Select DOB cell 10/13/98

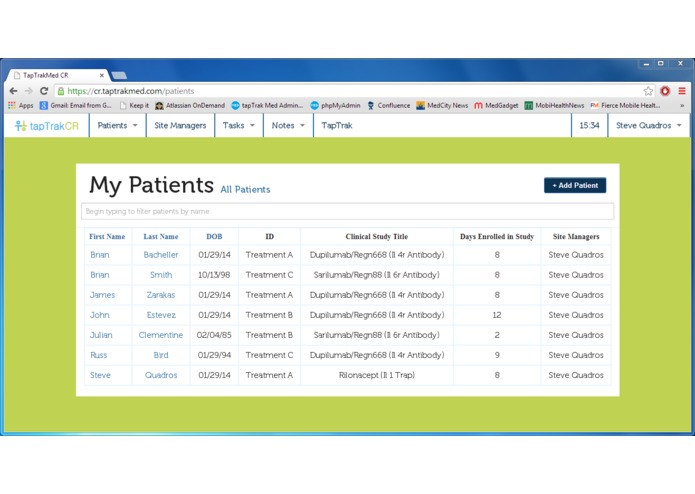click(214, 275)
